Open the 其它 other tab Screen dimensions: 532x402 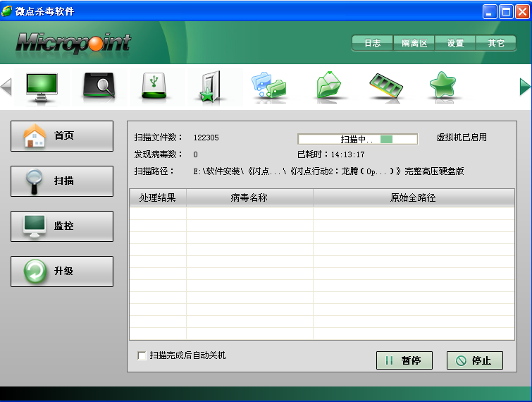coord(496,43)
